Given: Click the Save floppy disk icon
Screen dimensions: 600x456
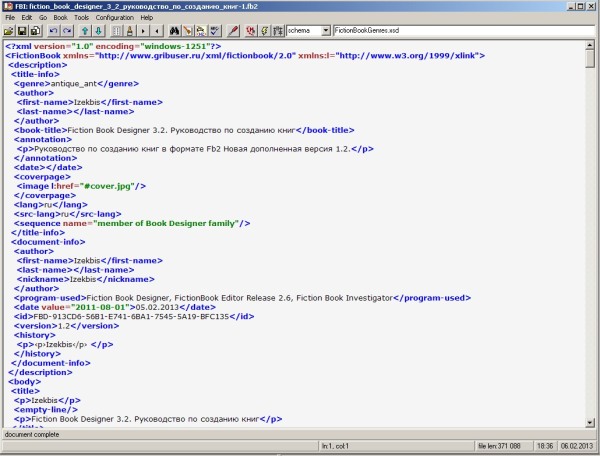Looking at the screenshot, I should (x=22, y=31).
